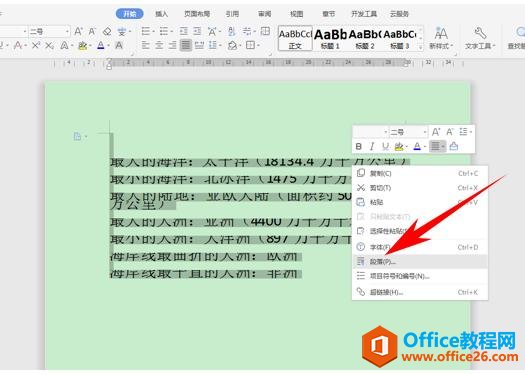Click the ribbon font color A icon
This screenshot has height=374, width=525.
click(101, 45)
